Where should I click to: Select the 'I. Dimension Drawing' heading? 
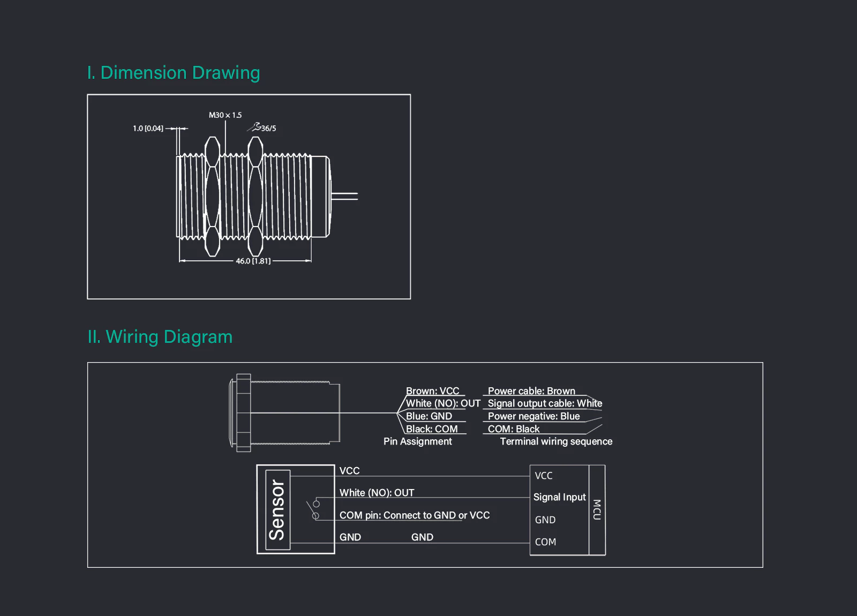[174, 72]
